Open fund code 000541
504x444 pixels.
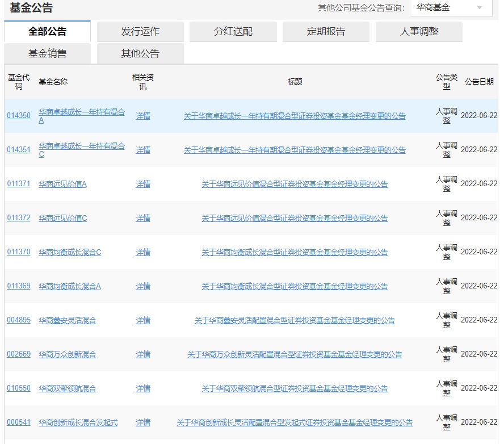click(x=19, y=422)
